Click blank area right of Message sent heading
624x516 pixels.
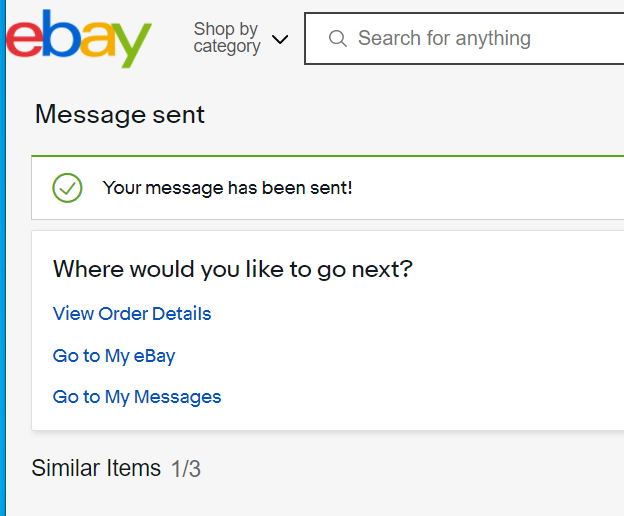[x=398, y=114]
